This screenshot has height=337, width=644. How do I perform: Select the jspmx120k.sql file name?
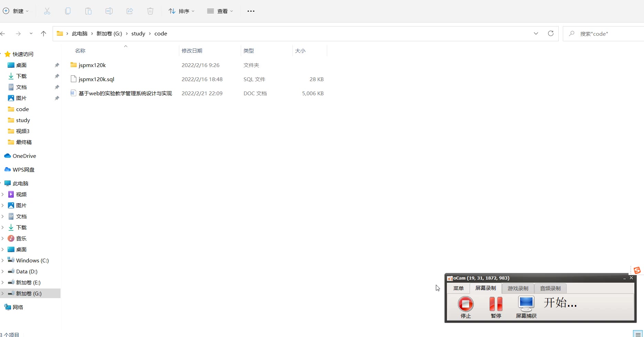coord(96,79)
